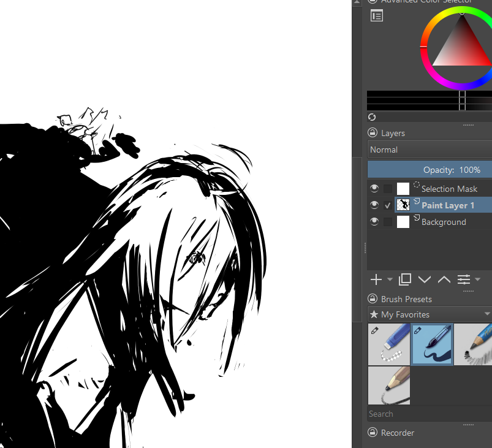Uncheck the Paint Layer 1 checkbox
The image size is (492, 448).
point(388,205)
